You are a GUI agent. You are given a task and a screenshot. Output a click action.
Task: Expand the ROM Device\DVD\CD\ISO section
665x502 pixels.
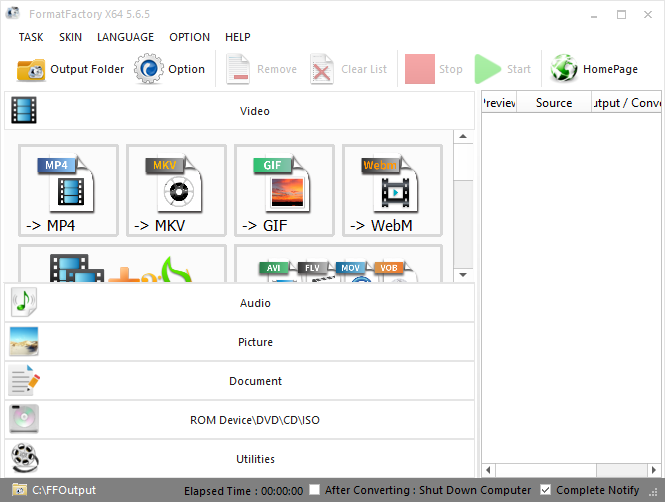point(240,420)
